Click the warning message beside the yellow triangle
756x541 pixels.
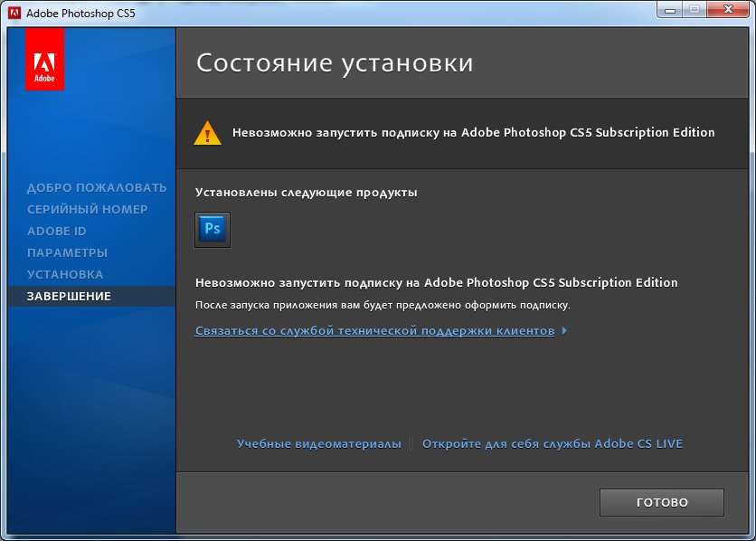[x=474, y=133]
